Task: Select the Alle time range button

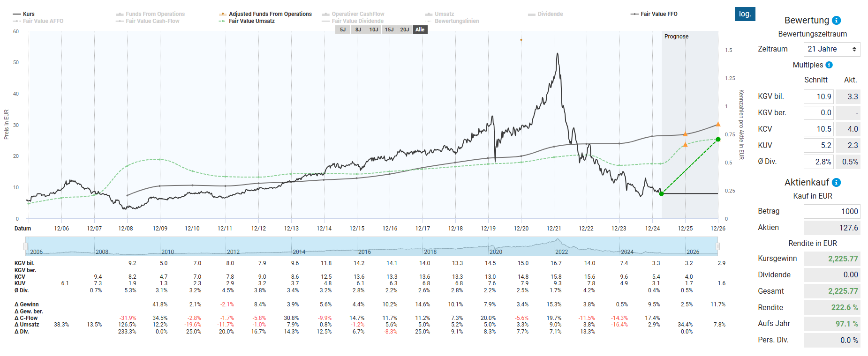Action: [x=420, y=30]
